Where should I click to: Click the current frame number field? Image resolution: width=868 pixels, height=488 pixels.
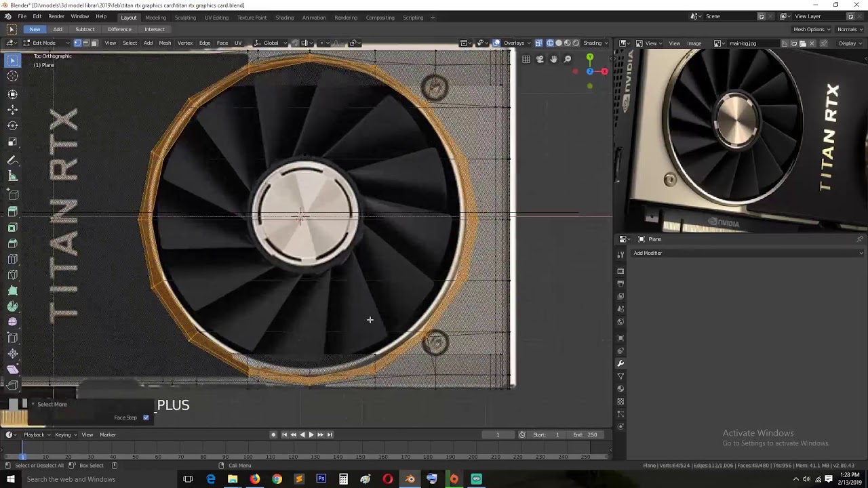pos(498,434)
